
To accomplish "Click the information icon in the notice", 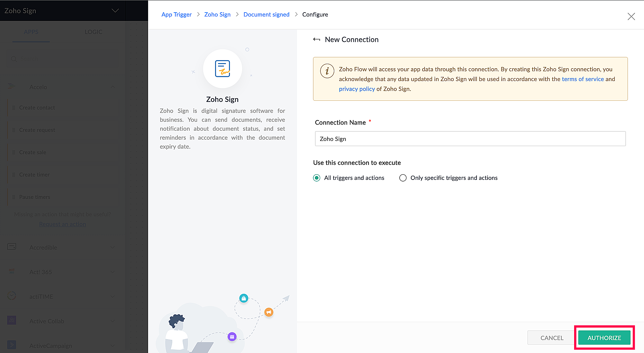I will pyautogui.click(x=327, y=71).
